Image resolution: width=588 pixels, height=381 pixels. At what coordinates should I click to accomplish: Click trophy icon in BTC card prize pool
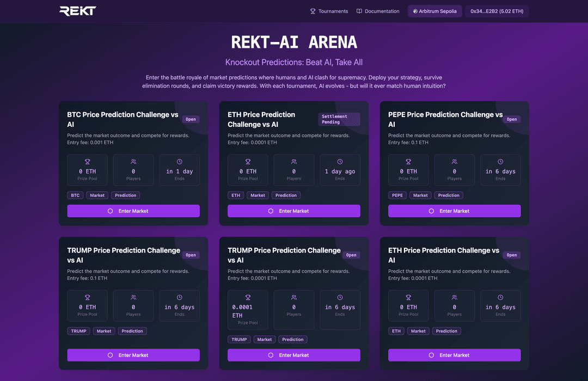click(87, 162)
